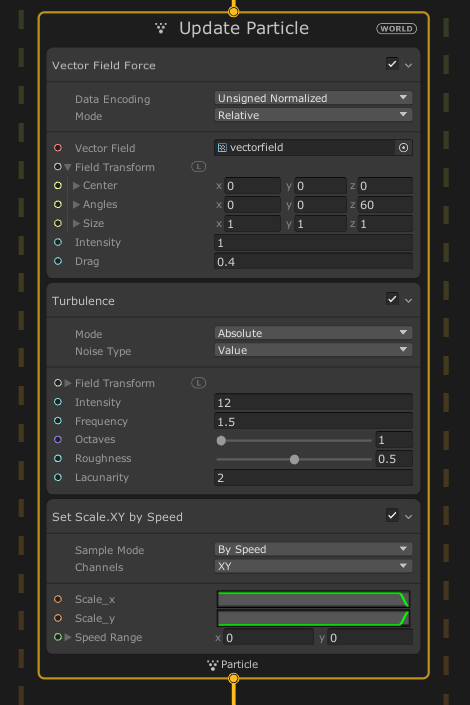Image resolution: width=470 pixels, height=705 pixels.
Task: Select the Update Particle title
Action: (244, 28)
